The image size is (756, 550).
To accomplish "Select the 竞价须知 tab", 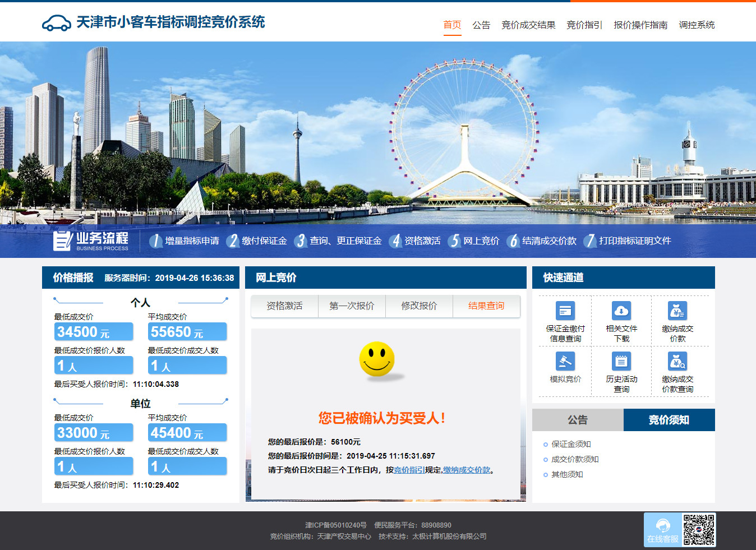I will pos(669,420).
